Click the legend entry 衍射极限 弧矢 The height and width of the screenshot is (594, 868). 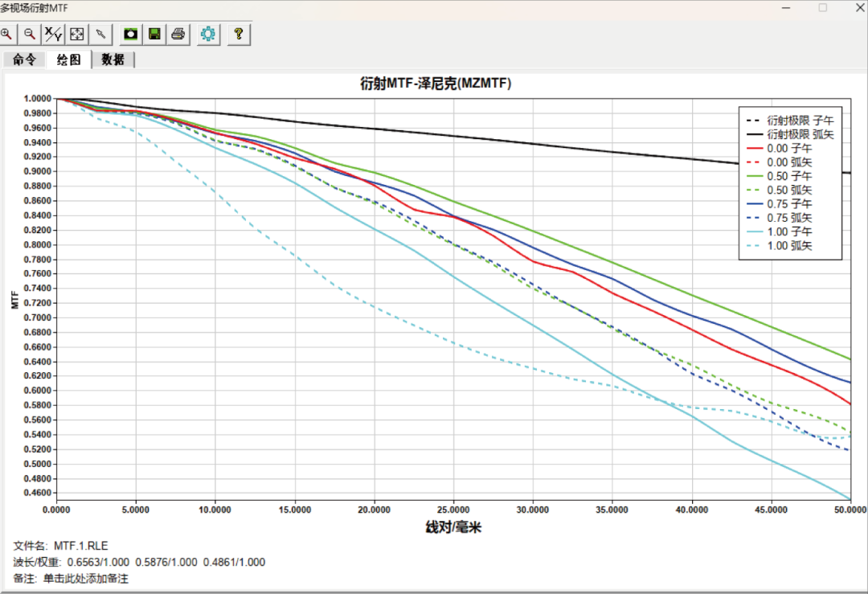tap(790, 134)
